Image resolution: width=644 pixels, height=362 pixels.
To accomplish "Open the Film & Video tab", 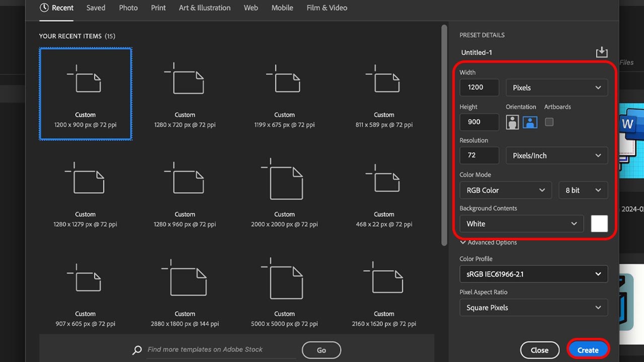I will [x=327, y=8].
